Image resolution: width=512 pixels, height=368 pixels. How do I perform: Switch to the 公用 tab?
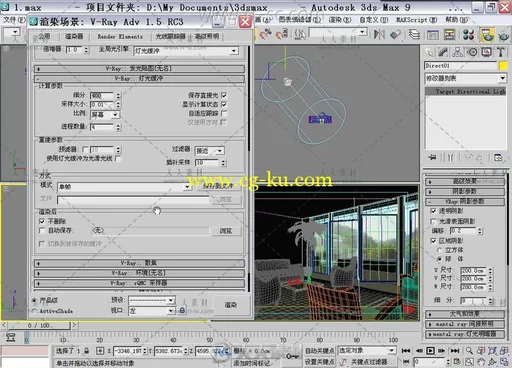click(44, 36)
